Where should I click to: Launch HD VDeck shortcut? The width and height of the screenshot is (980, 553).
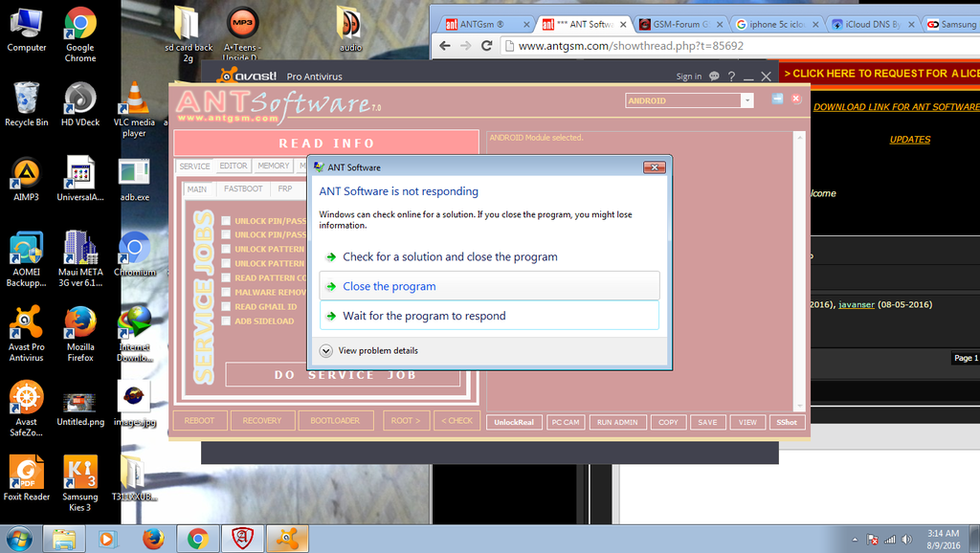pos(80,104)
